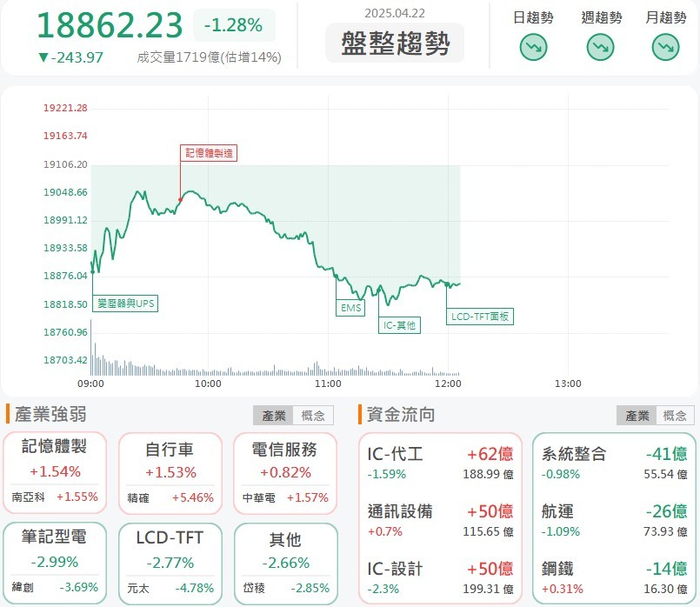Image resolution: width=700 pixels, height=607 pixels.
Task: Click the 航運 fund outflow entry
Action: click(614, 520)
